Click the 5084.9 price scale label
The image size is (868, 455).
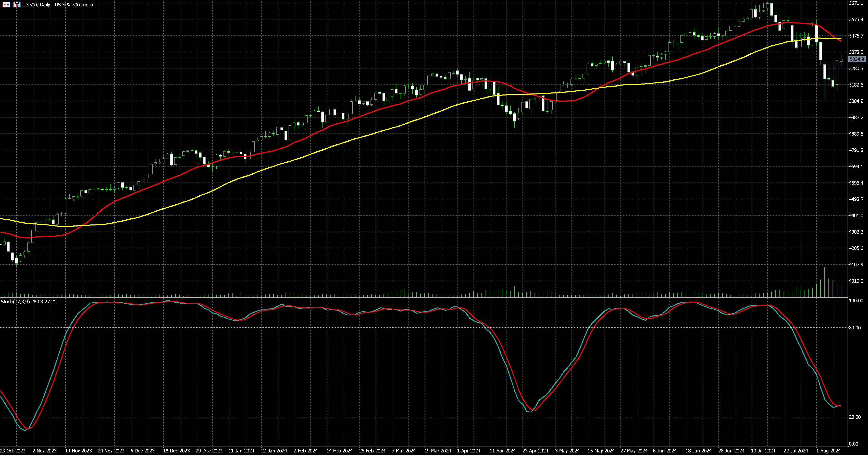pos(856,101)
